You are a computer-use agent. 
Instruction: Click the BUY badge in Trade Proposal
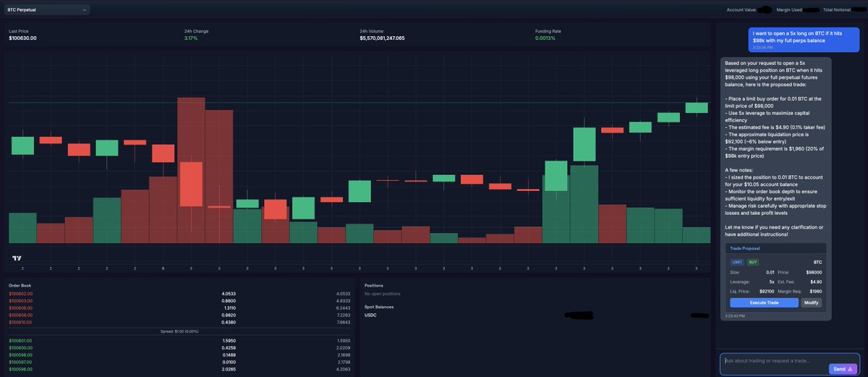(753, 262)
